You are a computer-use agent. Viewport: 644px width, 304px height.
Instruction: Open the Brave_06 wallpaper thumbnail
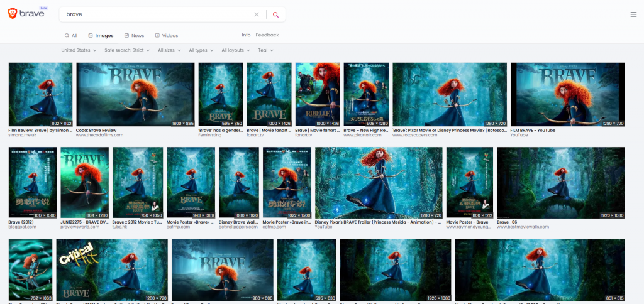[560, 183]
